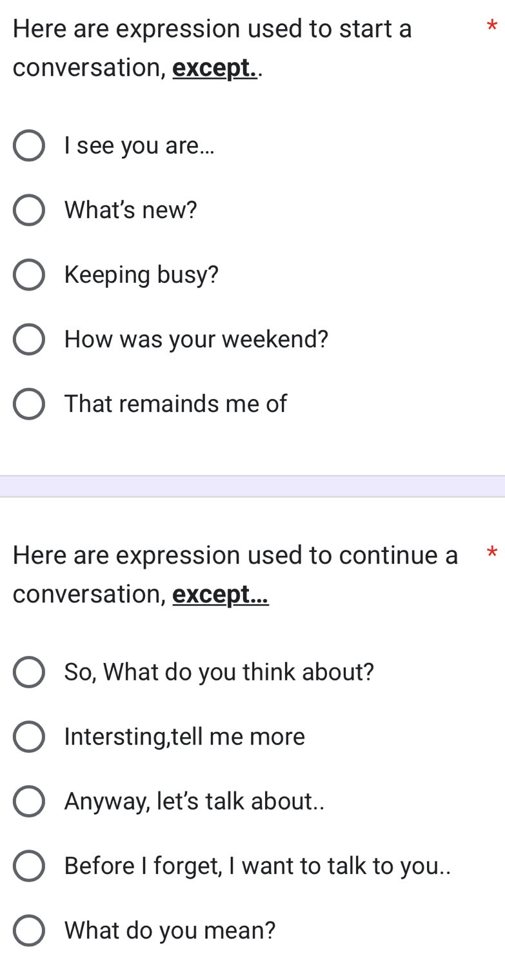Click the start a conversation question title
This screenshot has height=980, width=505.
tap(212, 29)
